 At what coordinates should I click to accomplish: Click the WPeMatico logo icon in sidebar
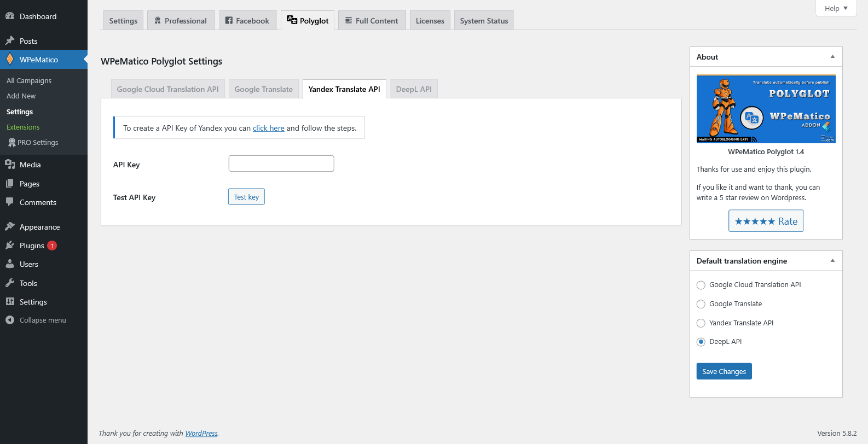(10, 59)
